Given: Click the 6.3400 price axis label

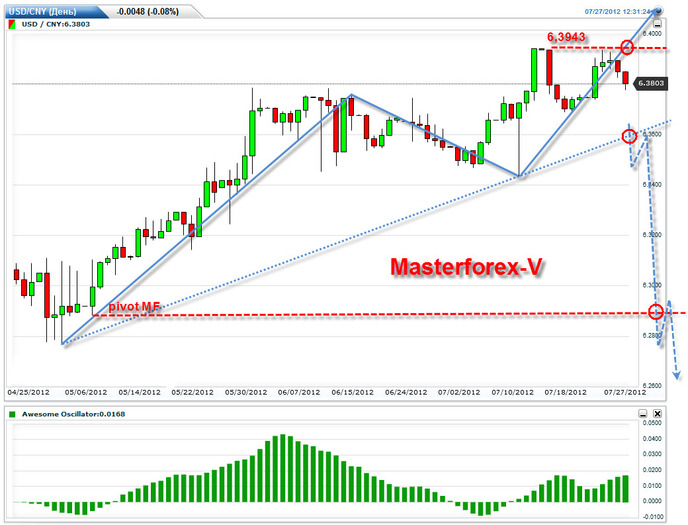Looking at the screenshot, I should [652, 185].
